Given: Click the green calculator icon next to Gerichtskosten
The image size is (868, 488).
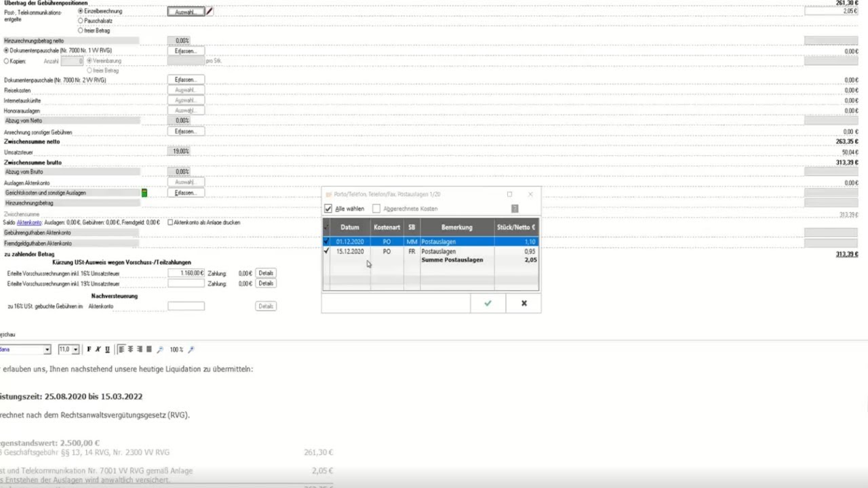Looking at the screenshot, I should click(144, 193).
